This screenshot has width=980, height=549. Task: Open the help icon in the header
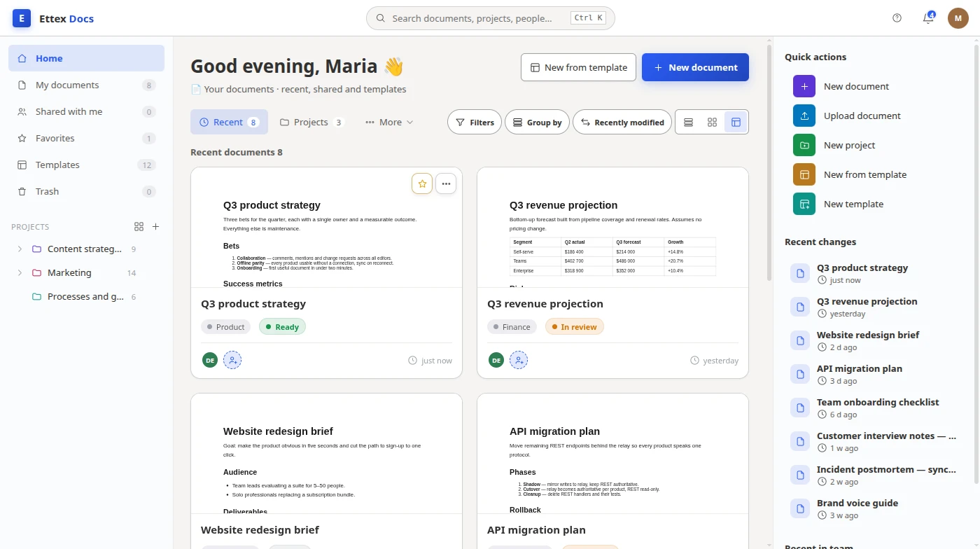click(897, 18)
